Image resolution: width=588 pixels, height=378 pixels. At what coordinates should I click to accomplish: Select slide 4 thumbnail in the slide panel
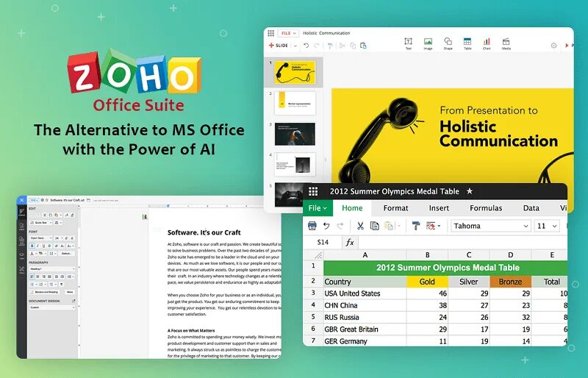click(295, 164)
